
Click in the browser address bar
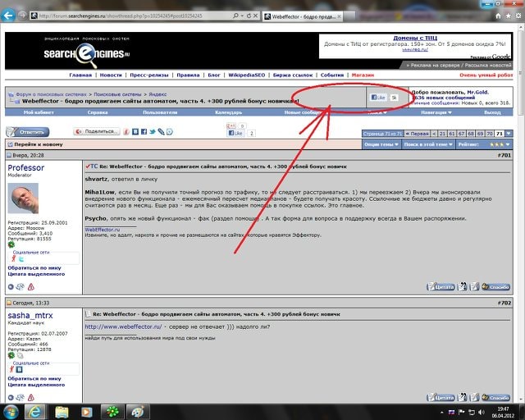click(x=134, y=16)
